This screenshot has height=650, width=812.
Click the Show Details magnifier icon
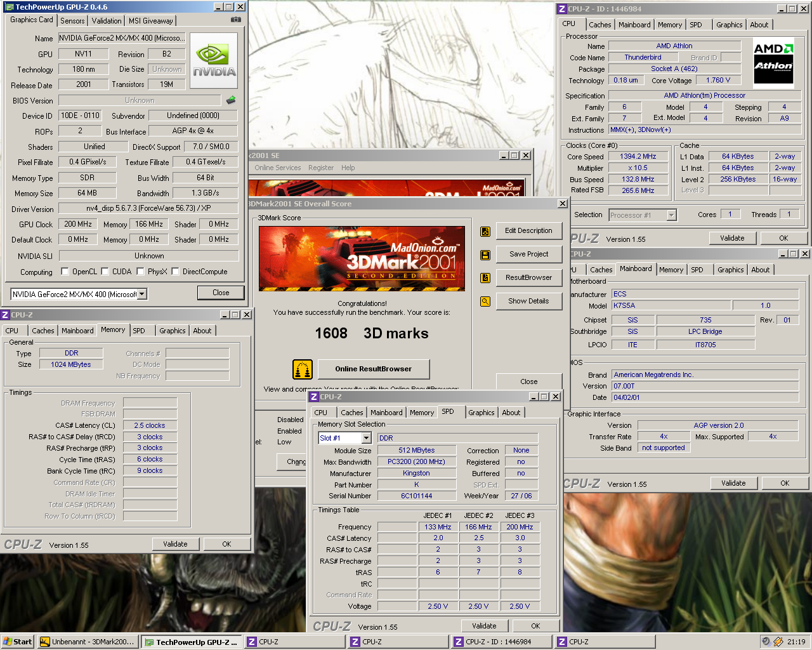[485, 302]
